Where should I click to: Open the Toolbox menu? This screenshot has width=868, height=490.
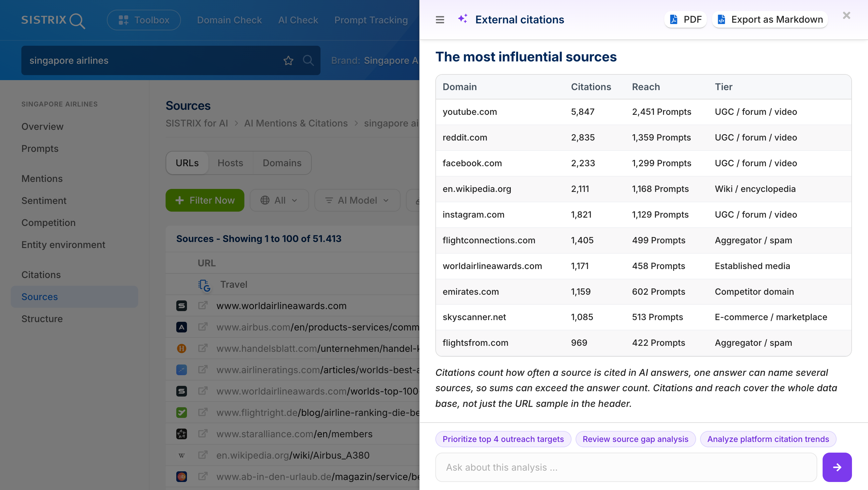144,20
